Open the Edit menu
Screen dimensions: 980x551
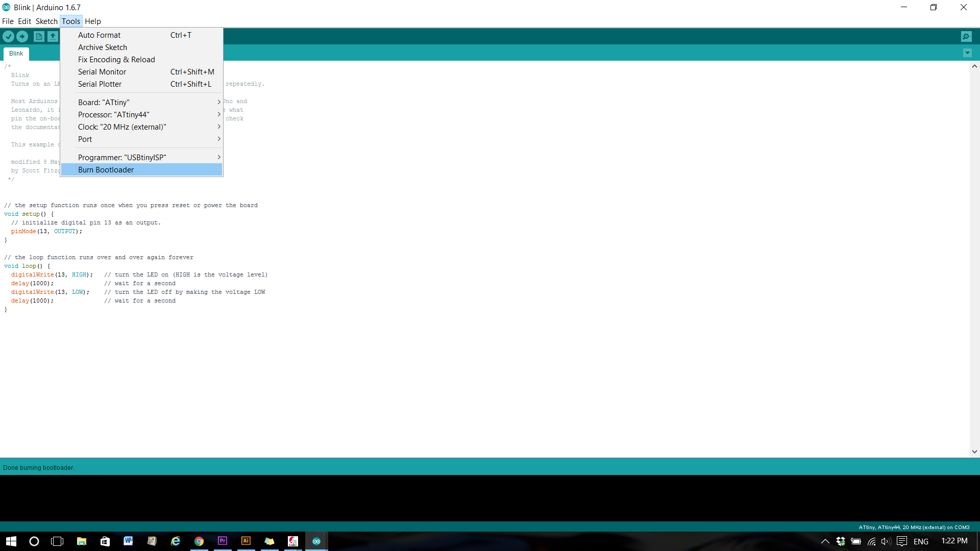click(x=24, y=21)
